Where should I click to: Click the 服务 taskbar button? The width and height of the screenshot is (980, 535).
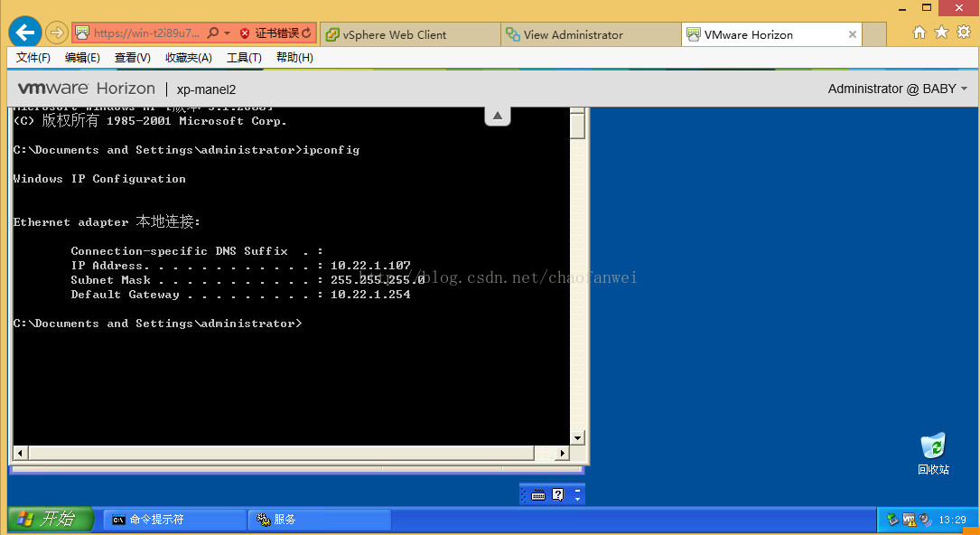[x=320, y=520]
